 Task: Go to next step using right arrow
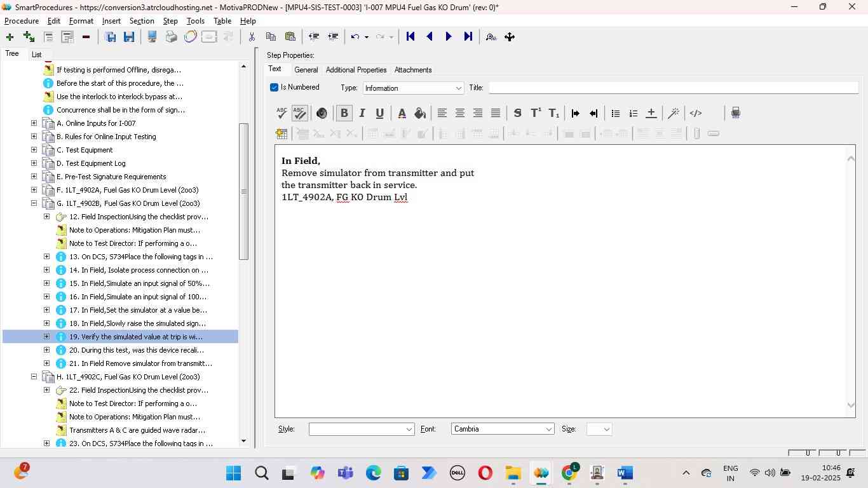(449, 37)
